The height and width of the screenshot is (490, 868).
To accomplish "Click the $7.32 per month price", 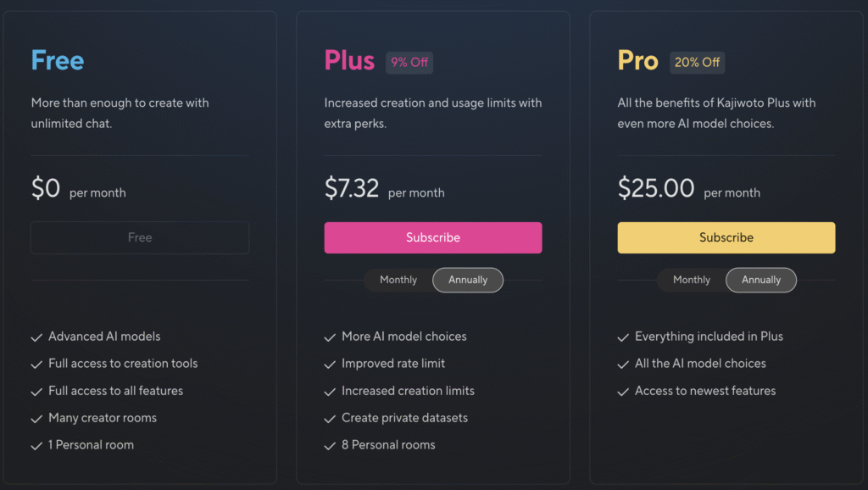I will (x=384, y=188).
